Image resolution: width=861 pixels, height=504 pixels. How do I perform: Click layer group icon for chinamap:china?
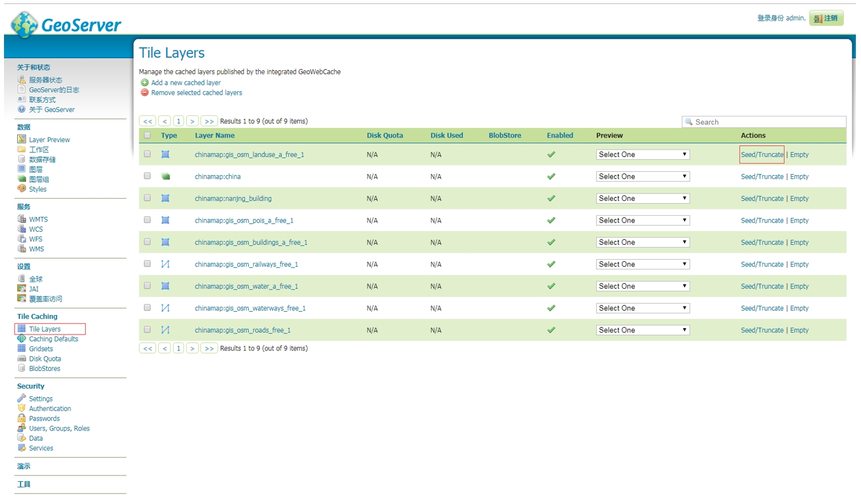(x=166, y=177)
